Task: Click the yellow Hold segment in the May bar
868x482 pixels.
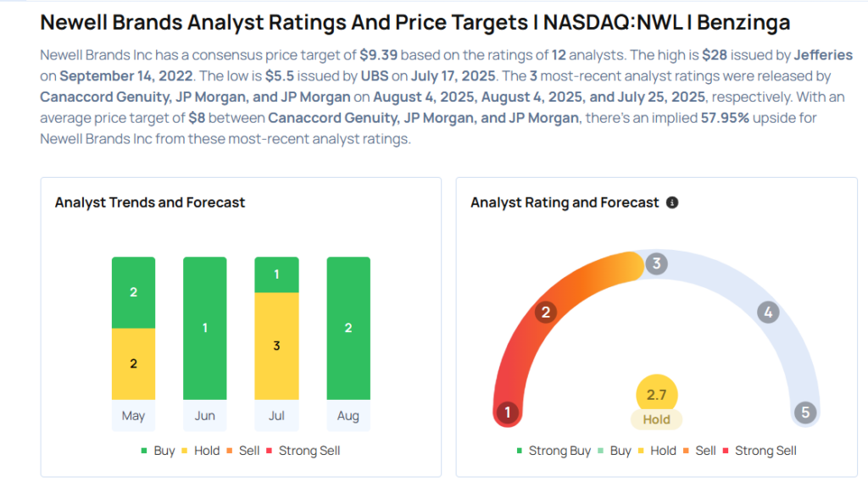Action: point(133,363)
